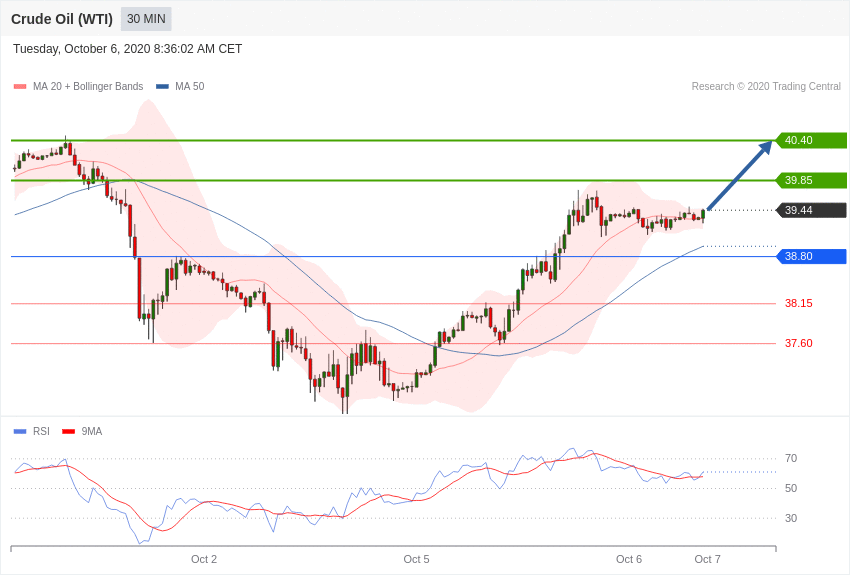Open the Research Trading Central copyright text
Image resolution: width=850 pixels, height=576 pixels.
pyautogui.click(x=766, y=87)
